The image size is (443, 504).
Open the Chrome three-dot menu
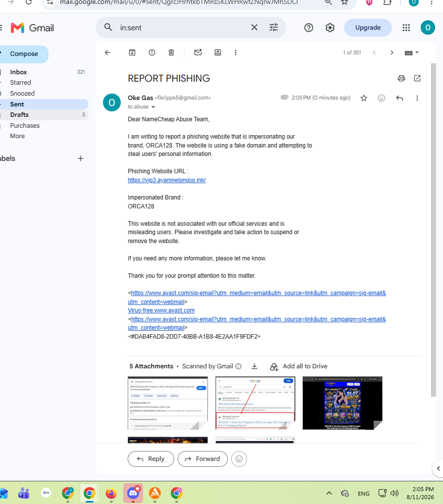coord(432,2)
